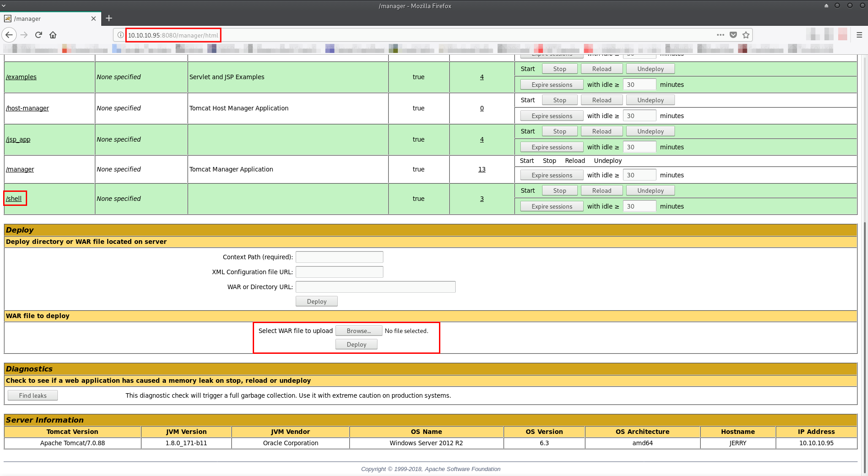Click the Windows Server 2012 R2 cell

(426, 443)
